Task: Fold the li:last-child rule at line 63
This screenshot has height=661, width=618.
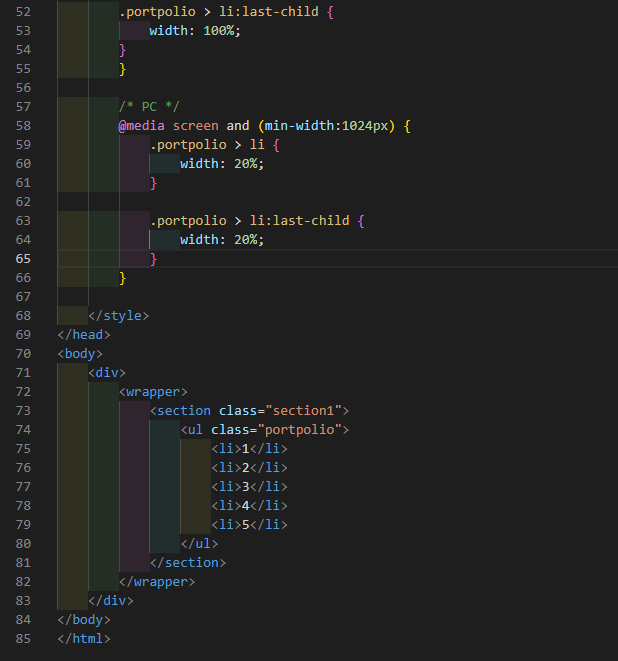Action: pyautogui.click(x=46, y=220)
